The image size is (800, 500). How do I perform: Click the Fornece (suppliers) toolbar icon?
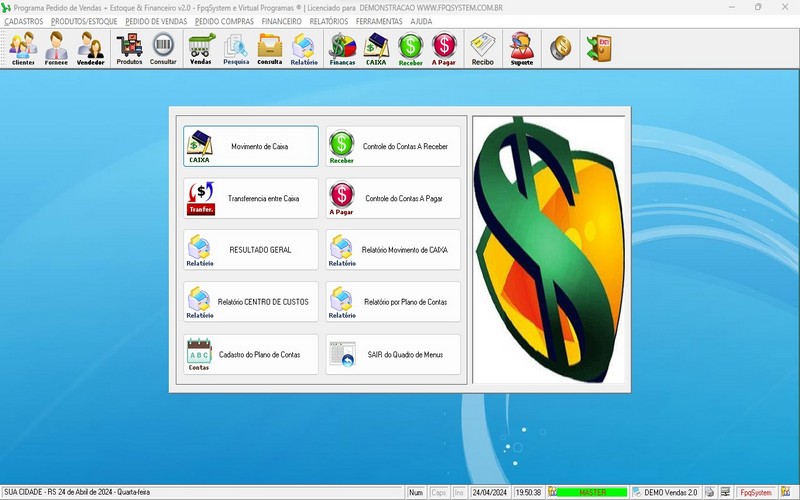coord(57,48)
